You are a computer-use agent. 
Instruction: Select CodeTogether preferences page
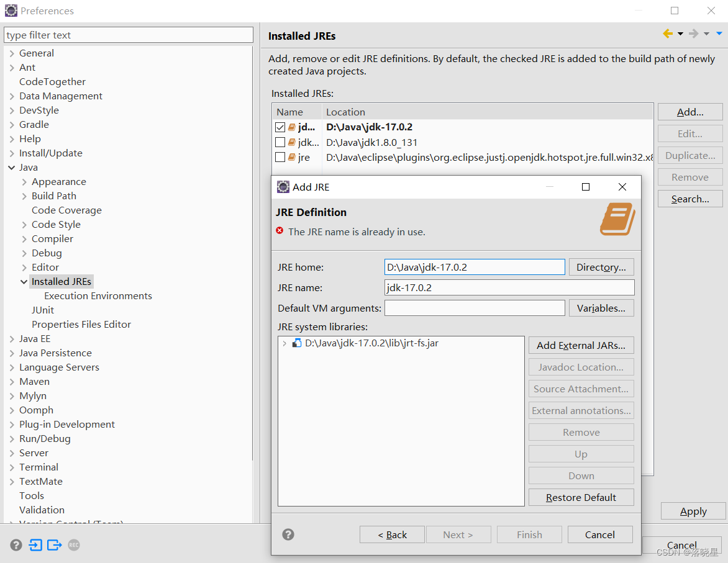(52, 82)
